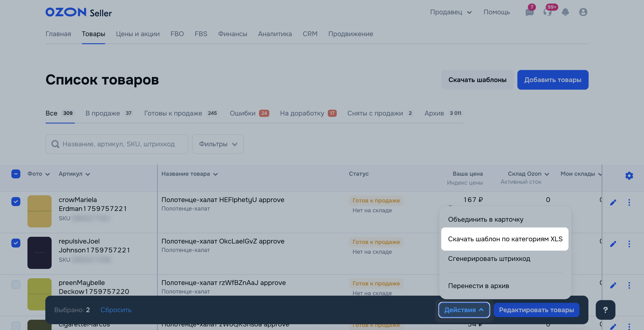Click the question mark help button

(x=605, y=310)
